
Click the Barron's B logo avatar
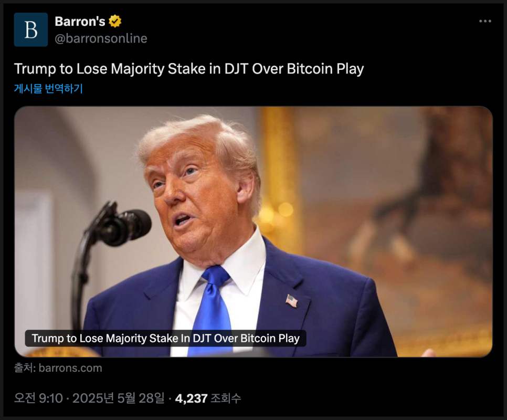(31, 30)
